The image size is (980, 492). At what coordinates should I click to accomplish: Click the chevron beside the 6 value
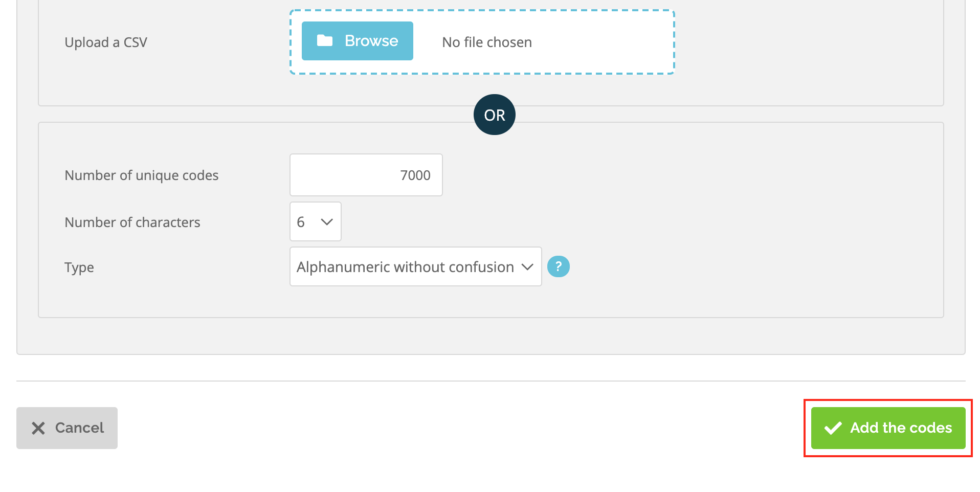click(327, 222)
